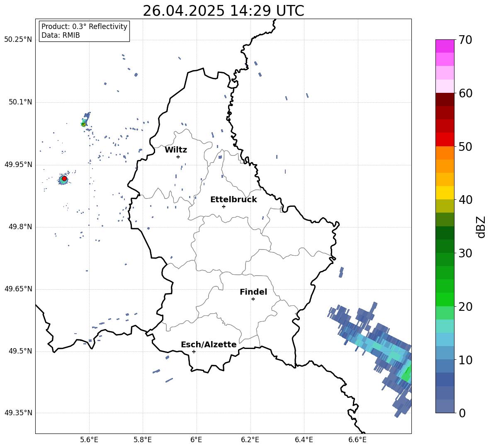The height and width of the screenshot is (448, 491).
Task: Click the 6.4°E longitude label
Action: (x=304, y=440)
